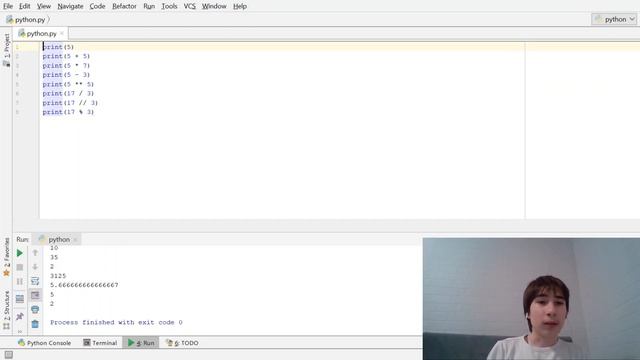The height and width of the screenshot is (360, 640).
Task: Click code line print(17 / 3)
Action: click(68, 93)
